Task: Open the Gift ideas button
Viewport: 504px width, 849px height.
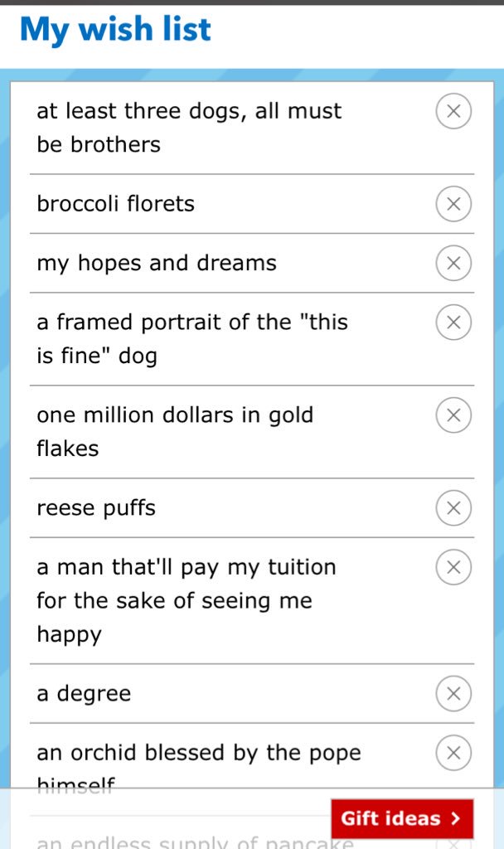Action: tap(402, 818)
